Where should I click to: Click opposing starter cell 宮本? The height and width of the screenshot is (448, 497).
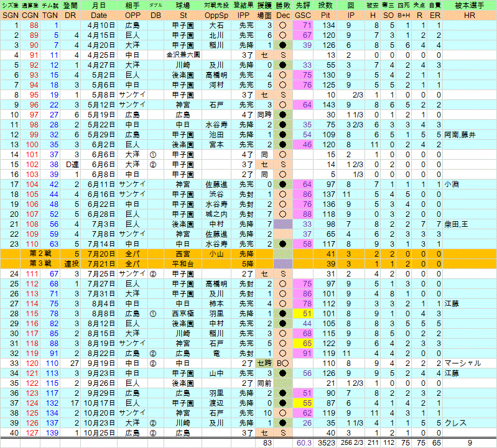pyautogui.click(x=216, y=145)
